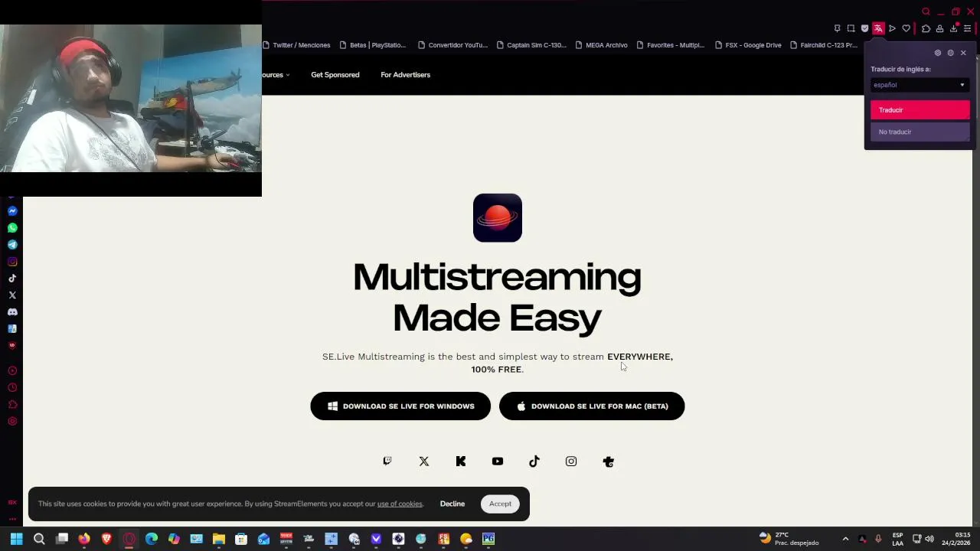Viewport: 980px width, 551px height.
Task: Open Telegram in the browser sidebar
Action: 12,245
